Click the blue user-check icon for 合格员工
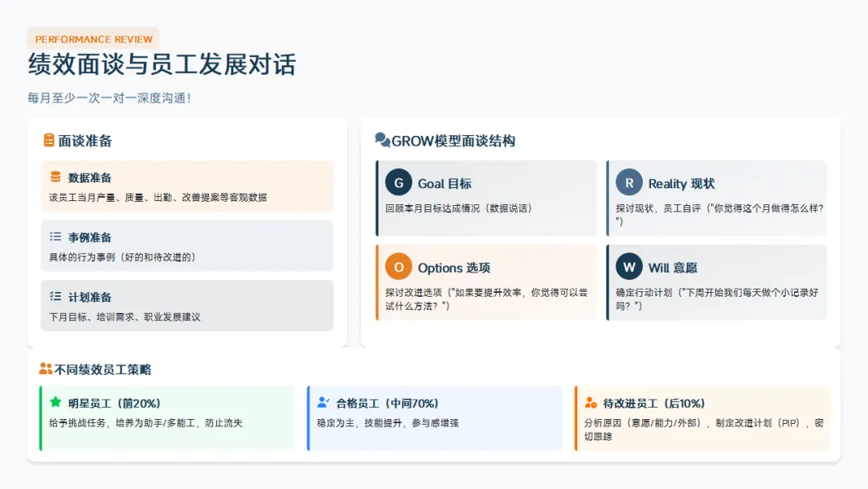The image size is (868, 489). click(x=323, y=402)
